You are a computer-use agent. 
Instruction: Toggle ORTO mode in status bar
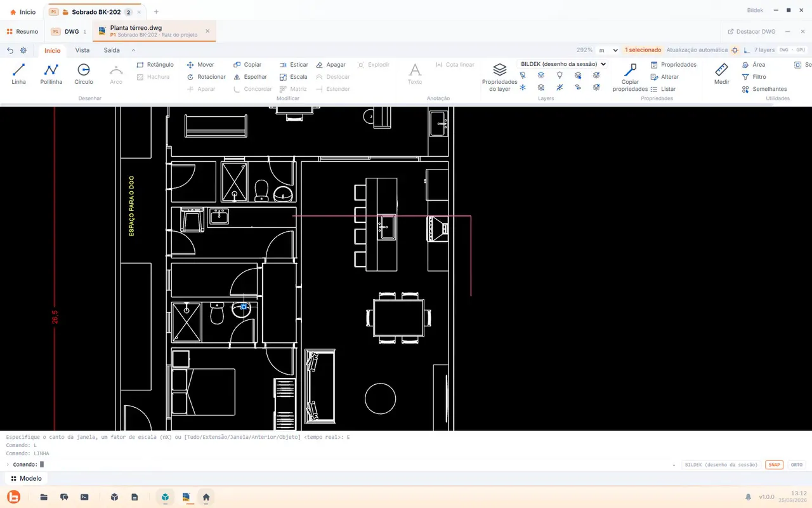pyautogui.click(x=796, y=465)
